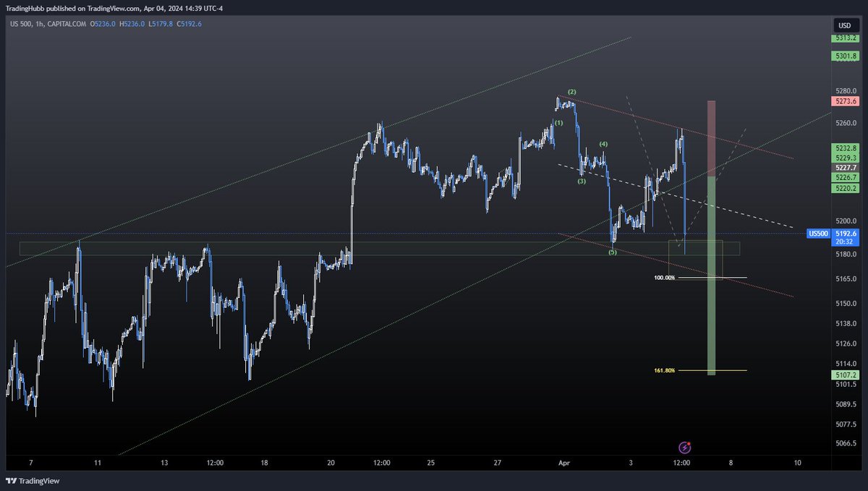This screenshot has width=868, height=491.
Task: Click the US 500, 1h, CAPITAL.COM symbol legend
Action: [x=47, y=24]
